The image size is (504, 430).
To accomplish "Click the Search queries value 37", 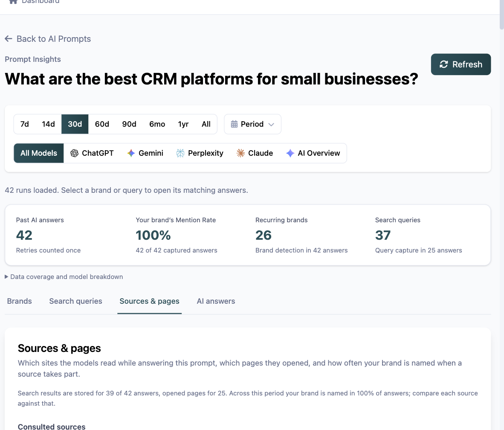I will click(383, 235).
